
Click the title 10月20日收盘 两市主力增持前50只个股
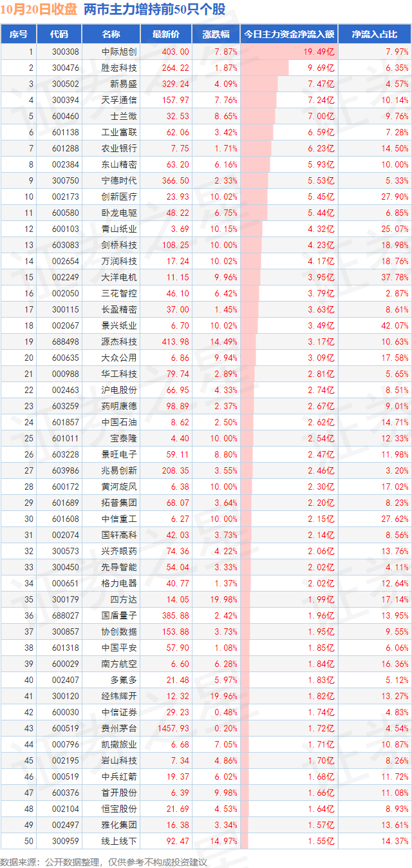click(x=113, y=10)
